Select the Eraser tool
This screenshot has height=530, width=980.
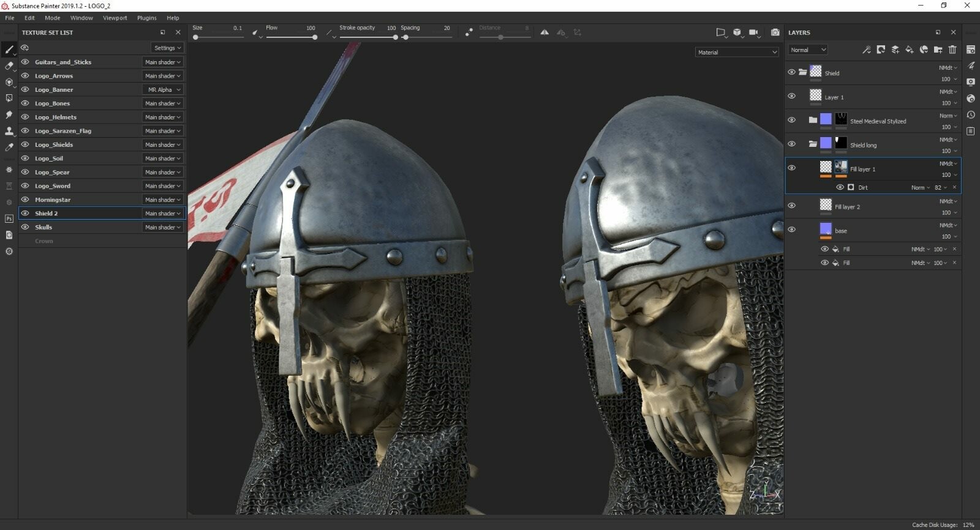coord(9,65)
